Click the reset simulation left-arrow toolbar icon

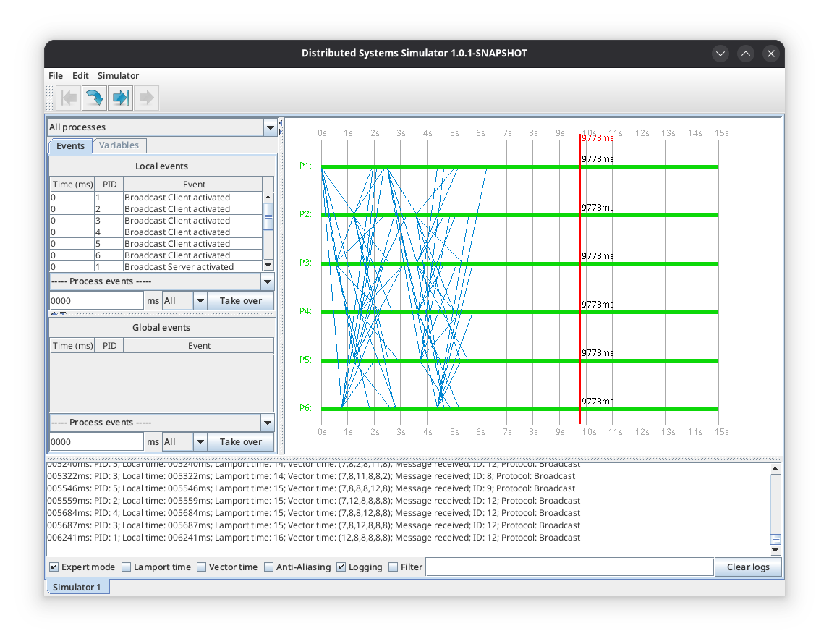tap(69, 98)
